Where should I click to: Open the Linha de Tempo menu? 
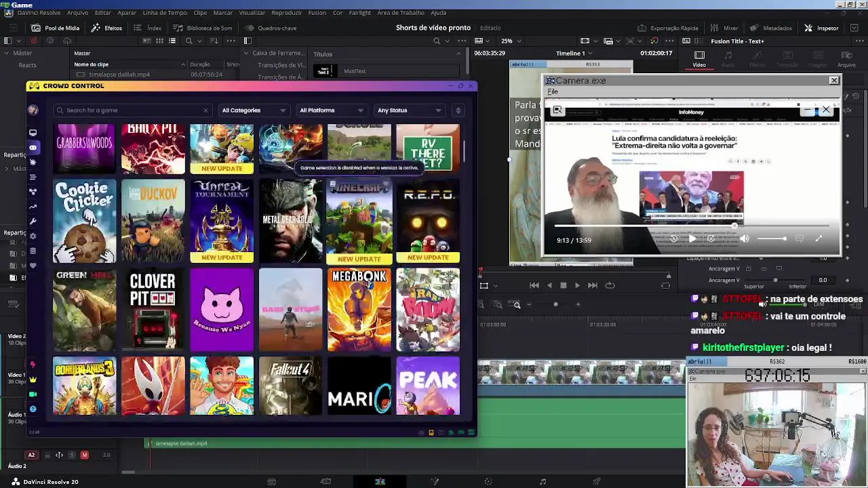tap(165, 13)
